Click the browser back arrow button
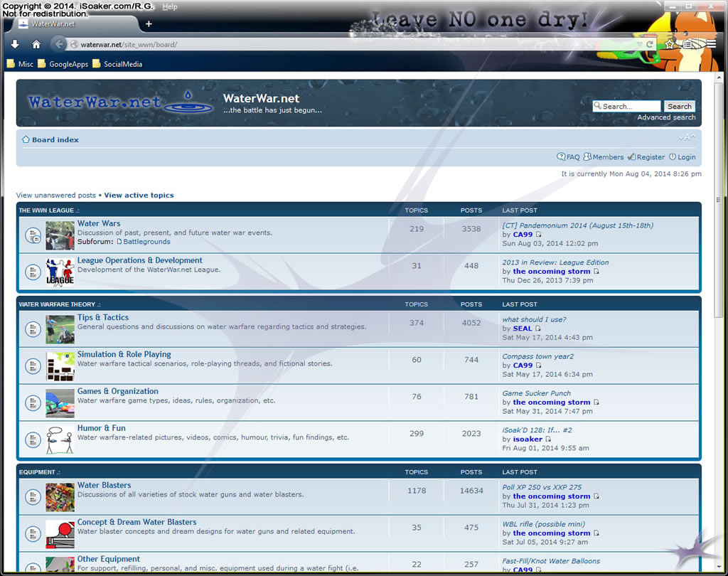Image resolution: width=728 pixels, height=576 pixels. pos(58,44)
